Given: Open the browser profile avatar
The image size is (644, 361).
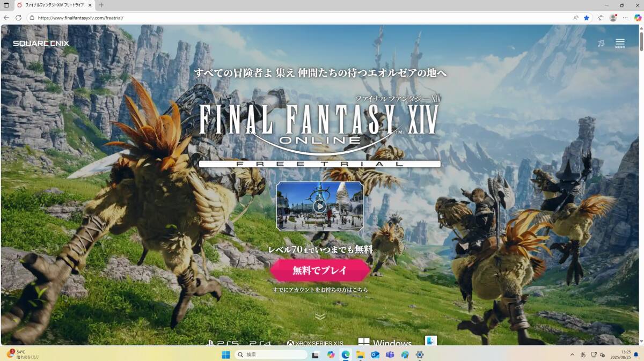Looking at the screenshot, I should click(x=613, y=18).
